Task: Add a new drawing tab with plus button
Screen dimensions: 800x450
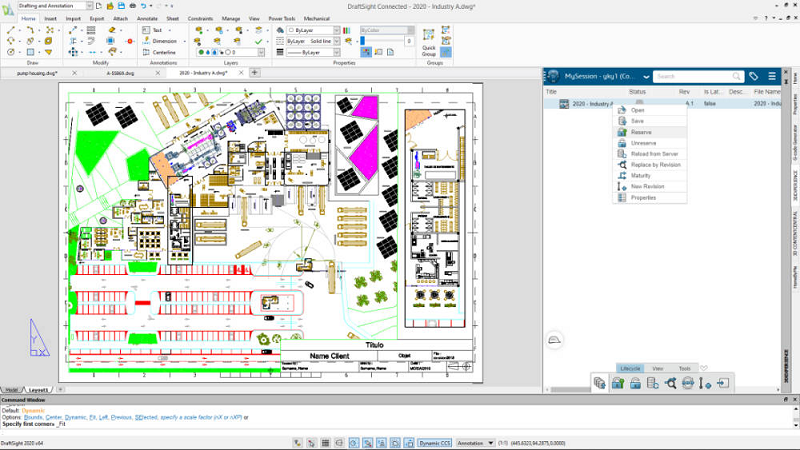Action: click(254, 73)
